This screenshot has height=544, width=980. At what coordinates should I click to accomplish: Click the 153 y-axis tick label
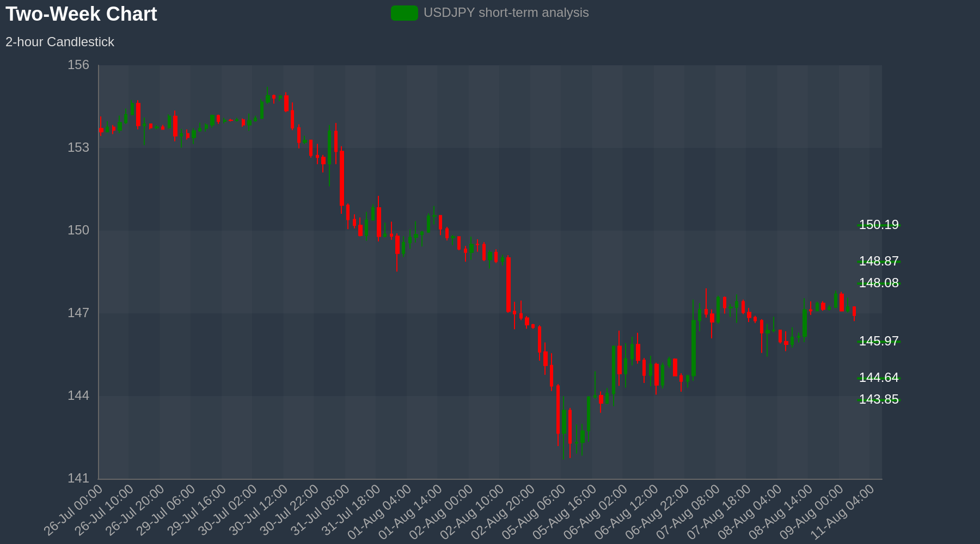pyautogui.click(x=78, y=148)
